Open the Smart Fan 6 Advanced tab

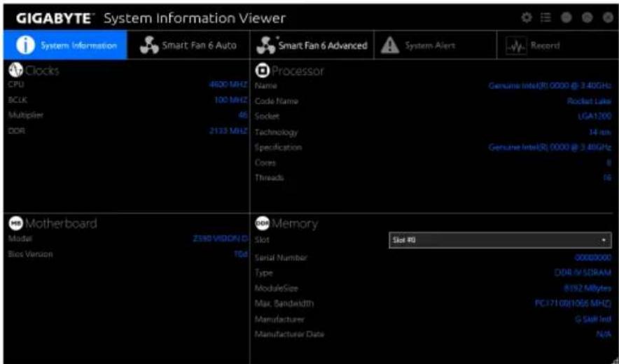[x=312, y=45]
